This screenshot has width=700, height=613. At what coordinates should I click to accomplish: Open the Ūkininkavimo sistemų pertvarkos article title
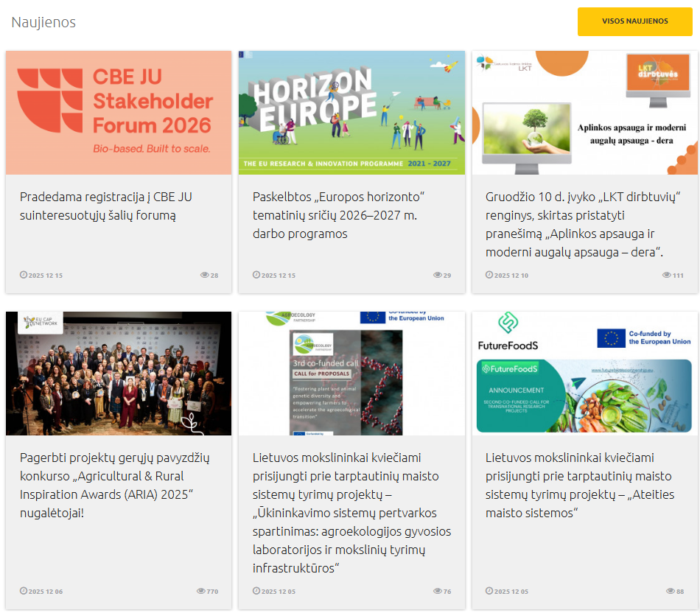coord(351,513)
